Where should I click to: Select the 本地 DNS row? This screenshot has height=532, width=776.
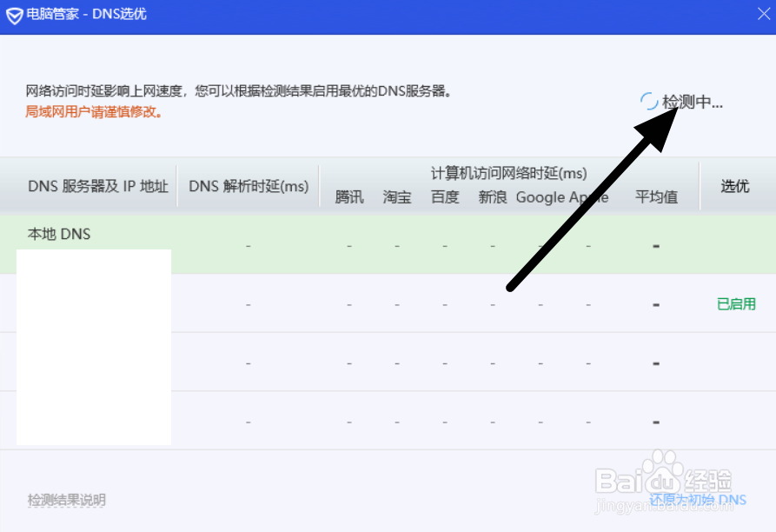[388, 244]
